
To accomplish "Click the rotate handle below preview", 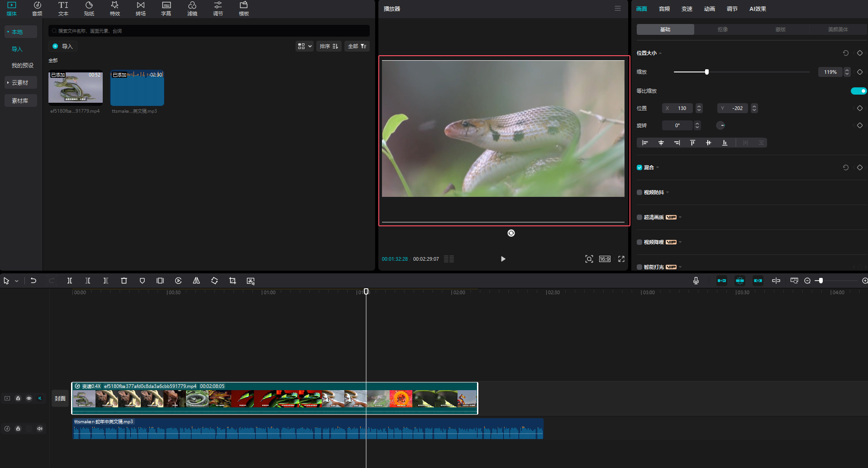I will point(511,233).
